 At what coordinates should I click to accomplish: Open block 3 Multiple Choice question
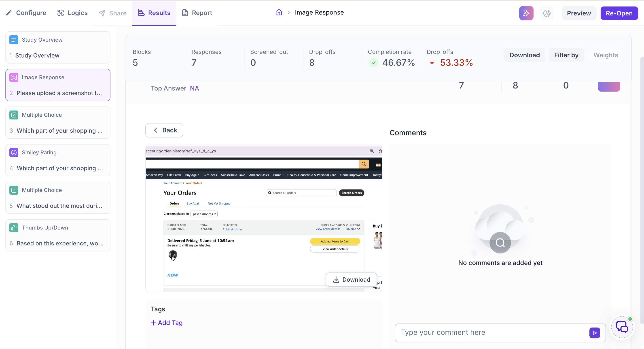pos(58,123)
